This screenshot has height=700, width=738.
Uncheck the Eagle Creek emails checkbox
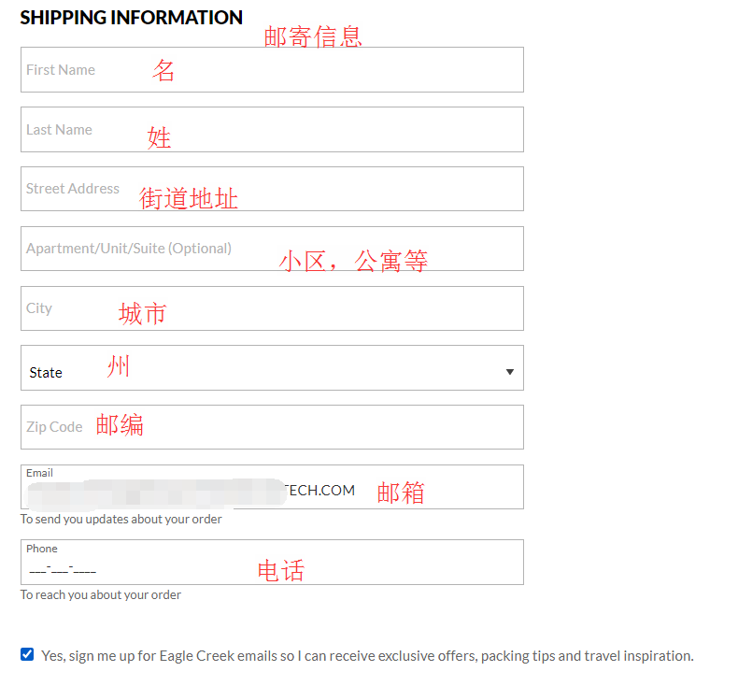27,654
